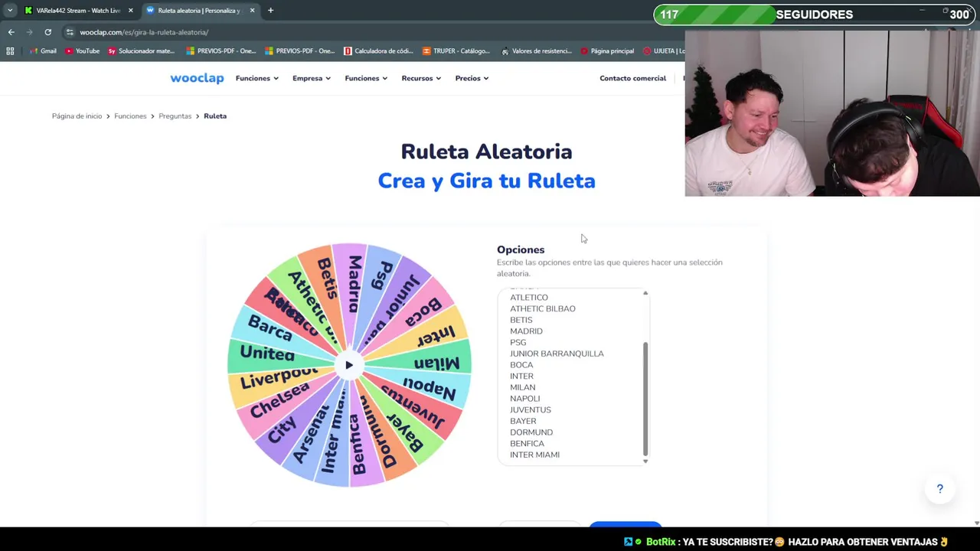This screenshot has width=980, height=551.
Task: Click the JUNIOR BARRANQUILLA option line
Action: 557,354
